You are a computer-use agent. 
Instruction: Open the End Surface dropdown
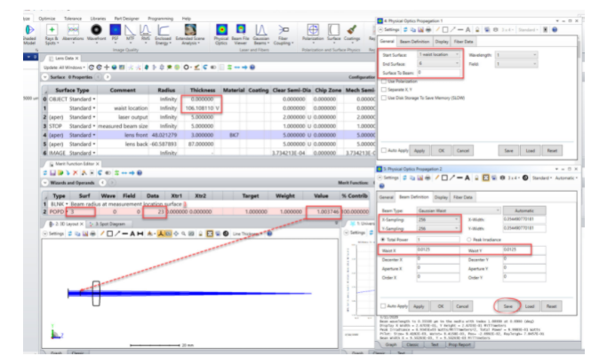tap(438, 63)
